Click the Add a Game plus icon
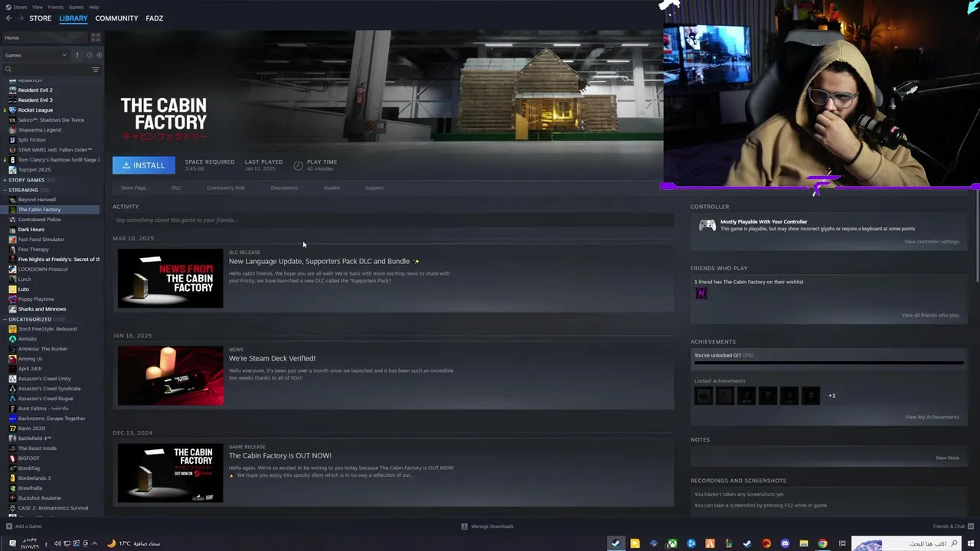This screenshot has height=551, width=980. [9, 527]
